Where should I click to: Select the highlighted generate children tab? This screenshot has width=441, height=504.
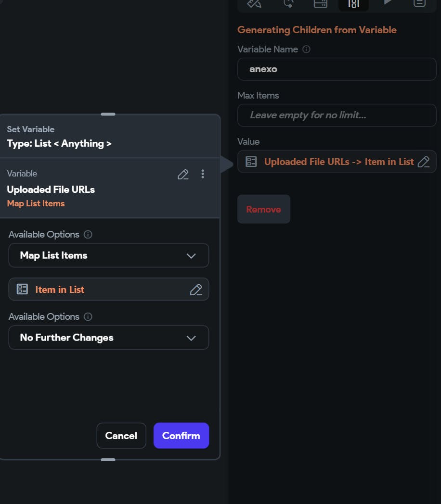353,3
